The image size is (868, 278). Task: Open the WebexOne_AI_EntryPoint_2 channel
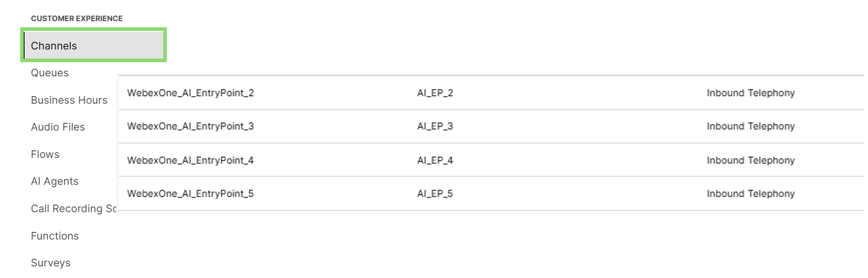coord(190,93)
